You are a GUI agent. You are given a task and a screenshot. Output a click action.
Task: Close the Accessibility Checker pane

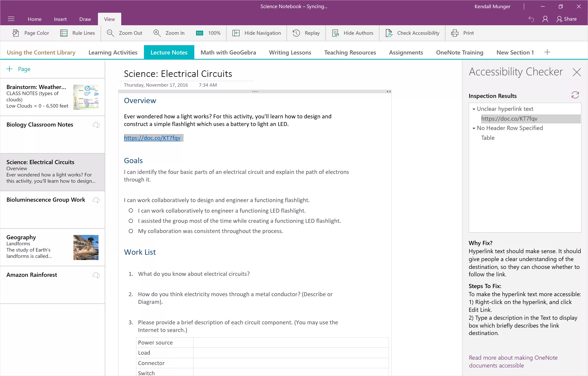(577, 72)
